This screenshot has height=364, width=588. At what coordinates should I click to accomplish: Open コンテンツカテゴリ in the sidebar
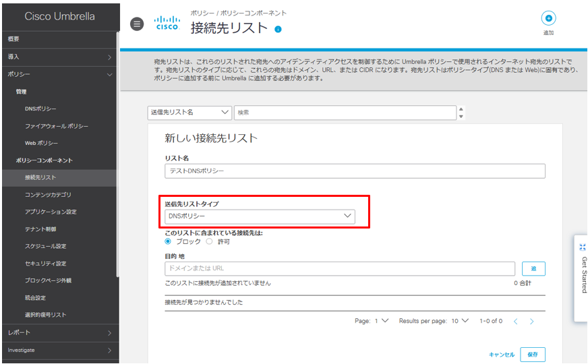click(x=48, y=195)
